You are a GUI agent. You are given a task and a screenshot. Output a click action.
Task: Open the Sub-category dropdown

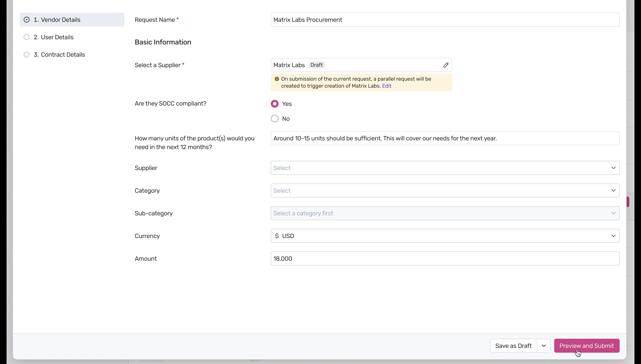pyautogui.click(x=445, y=213)
